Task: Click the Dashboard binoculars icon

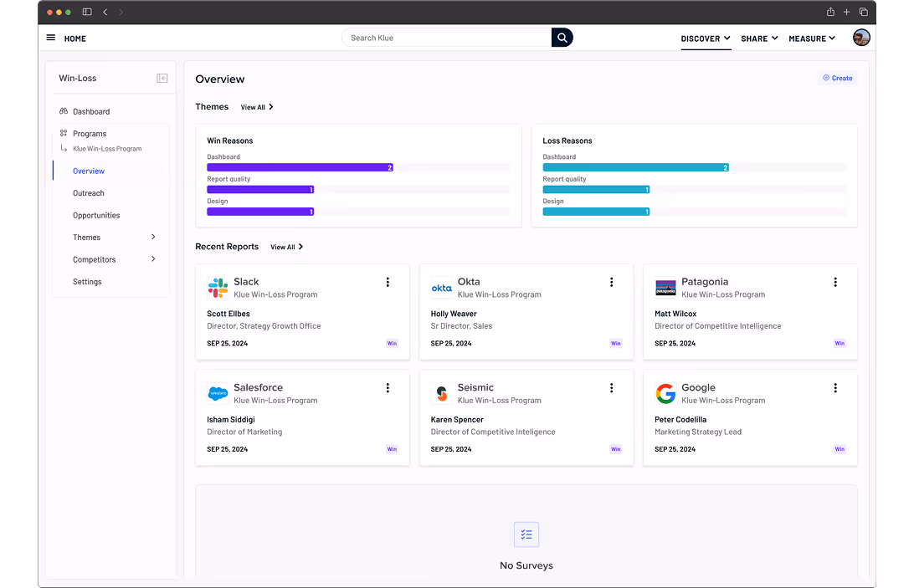Action: click(x=64, y=110)
